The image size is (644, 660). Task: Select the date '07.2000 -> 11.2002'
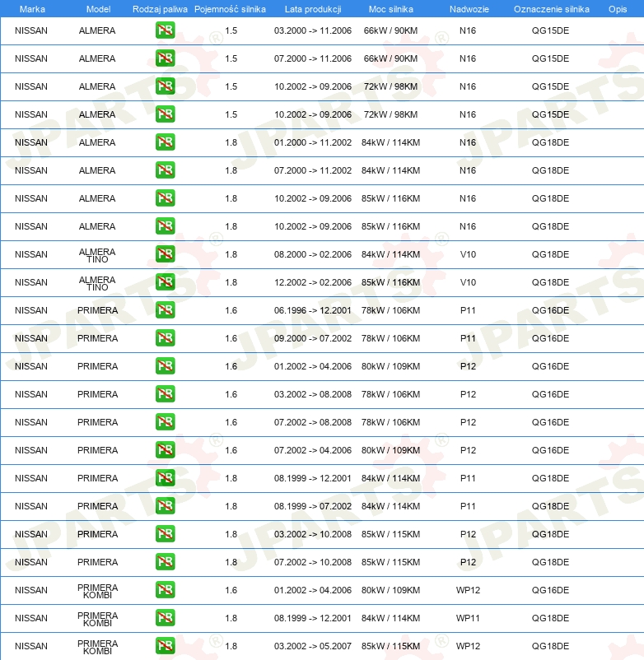(x=313, y=170)
